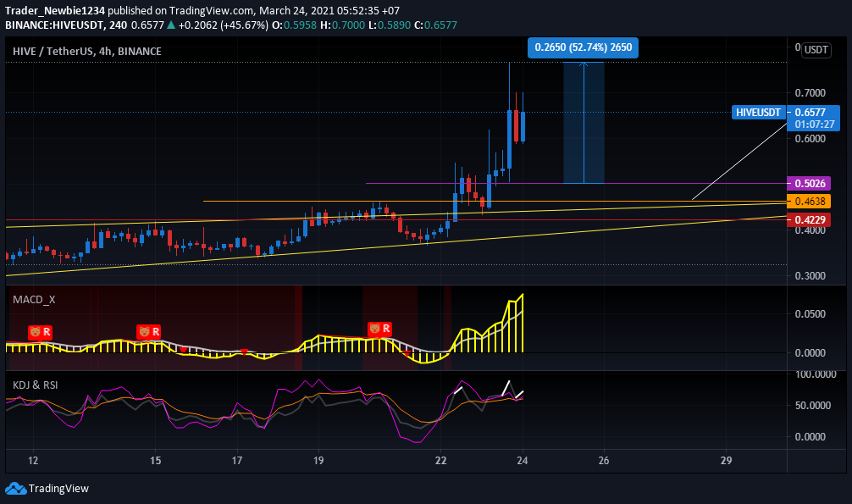Click the L:0.5890 low price value
This screenshot has height=504, width=852.
click(x=389, y=25)
